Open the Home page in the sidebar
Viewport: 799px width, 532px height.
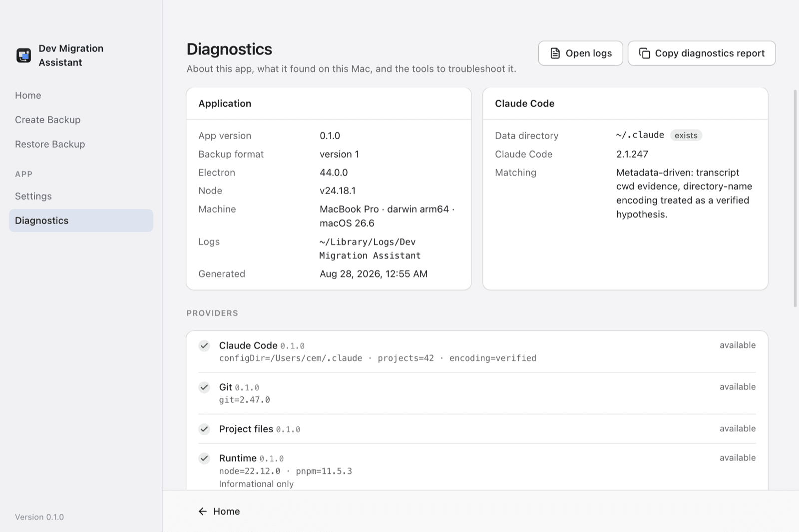click(x=81, y=95)
